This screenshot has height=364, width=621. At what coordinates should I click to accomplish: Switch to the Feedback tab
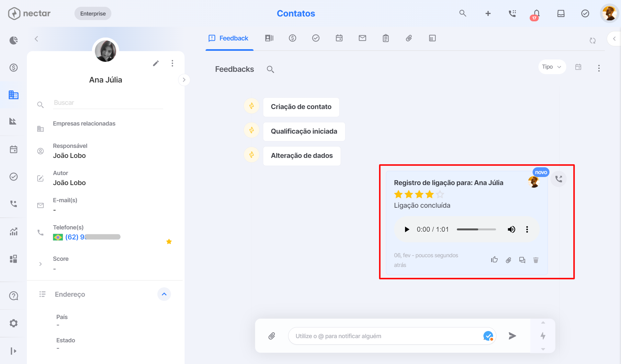[x=229, y=38]
